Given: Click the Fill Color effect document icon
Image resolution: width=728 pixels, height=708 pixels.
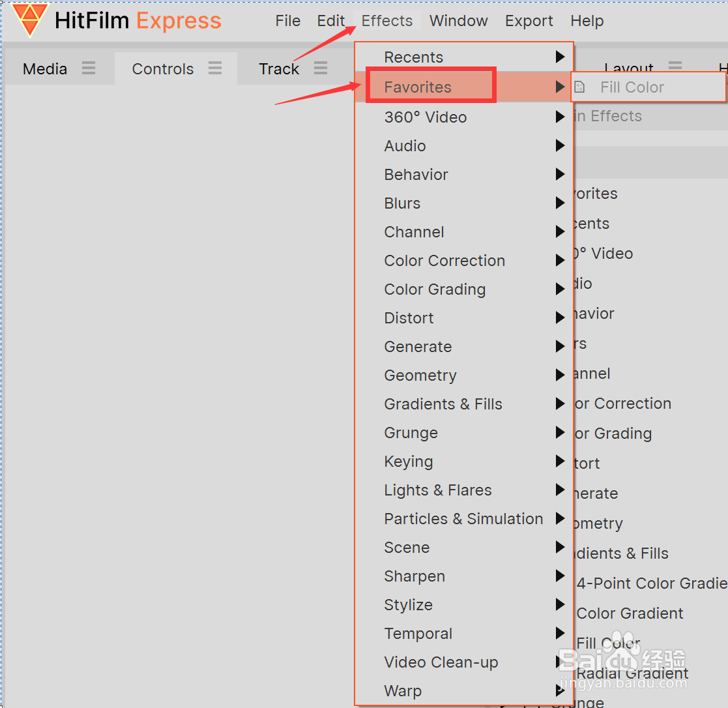Looking at the screenshot, I should coord(579,87).
